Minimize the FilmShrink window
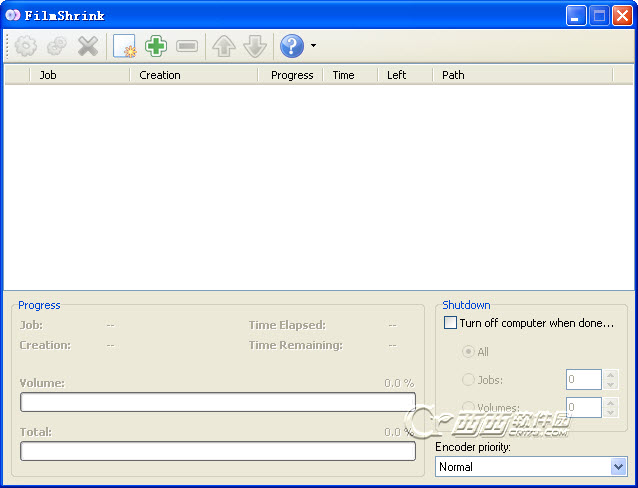The height and width of the screenshot is (488, 638). pyautogui.click(x=576, y=15)
